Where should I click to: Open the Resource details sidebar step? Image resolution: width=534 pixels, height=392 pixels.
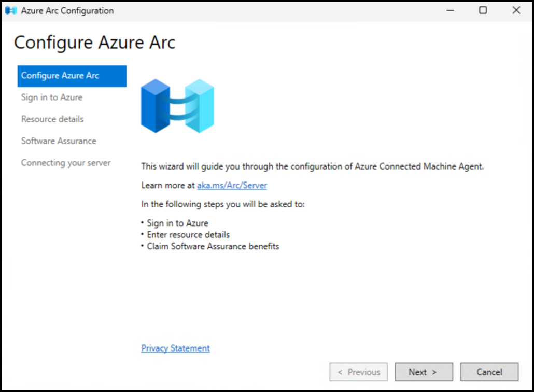pyautogui.click(x=52, y=119)
